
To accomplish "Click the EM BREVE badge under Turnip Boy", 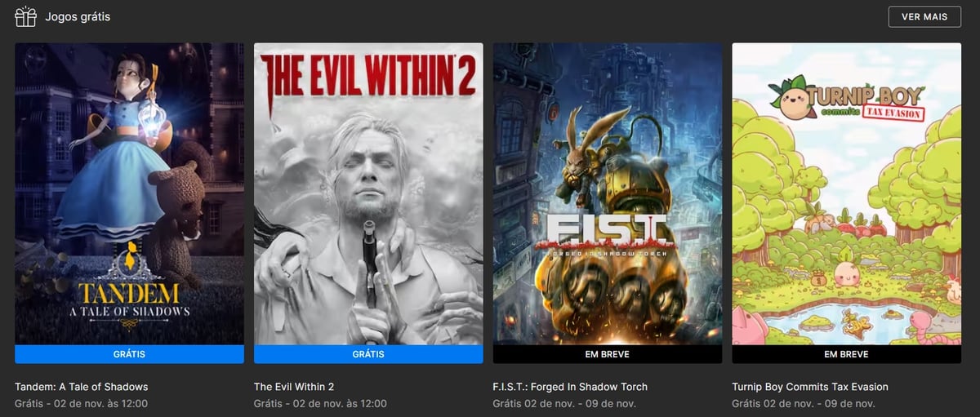I will [847, 354].
